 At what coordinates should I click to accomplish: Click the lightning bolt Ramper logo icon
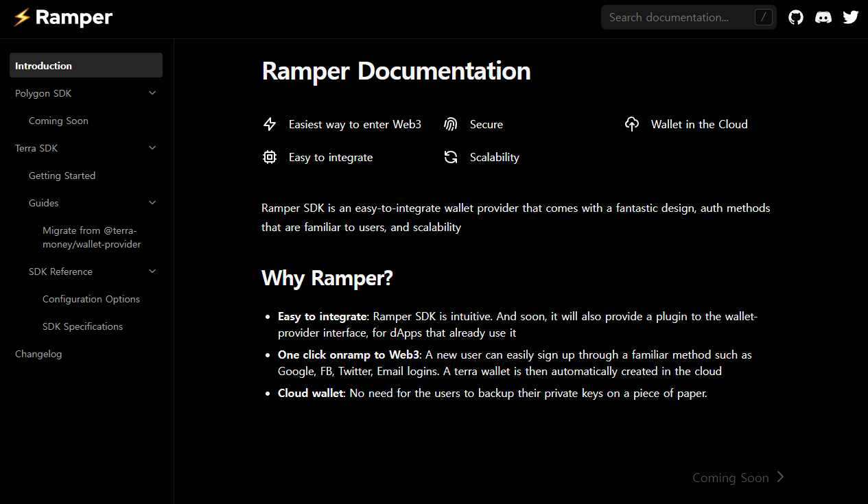click(22, 17)
